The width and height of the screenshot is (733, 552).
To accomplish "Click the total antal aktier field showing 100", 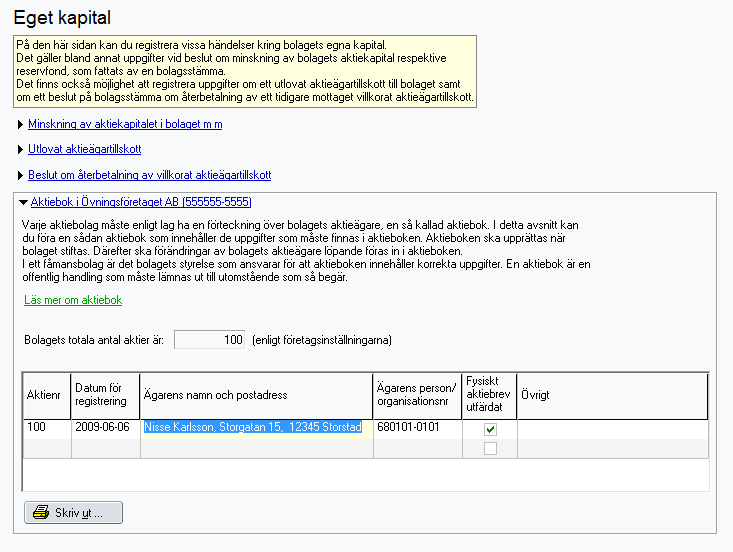I will point(209,340).
